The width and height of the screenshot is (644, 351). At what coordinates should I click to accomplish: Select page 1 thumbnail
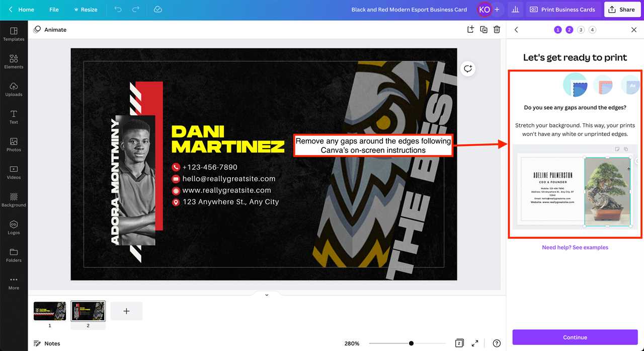[x=49, y=311]
